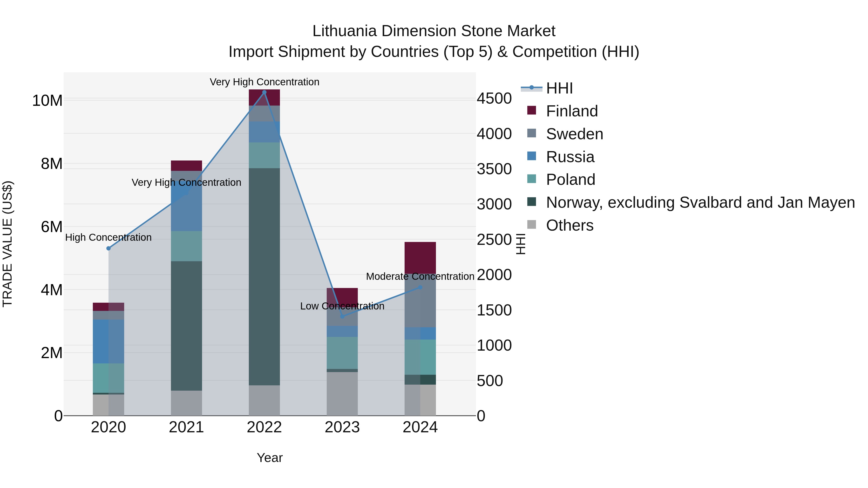Click the Poland teal legend swatch
The image size is (868, 488).
click(532, 179)
